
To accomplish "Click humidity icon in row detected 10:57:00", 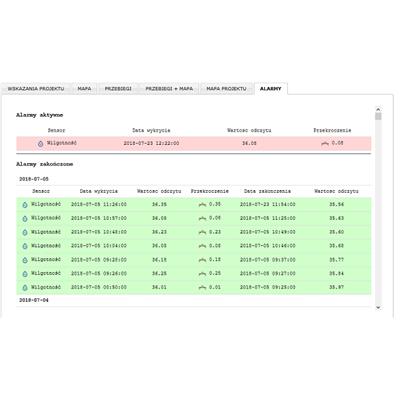I will click(25, 219).
